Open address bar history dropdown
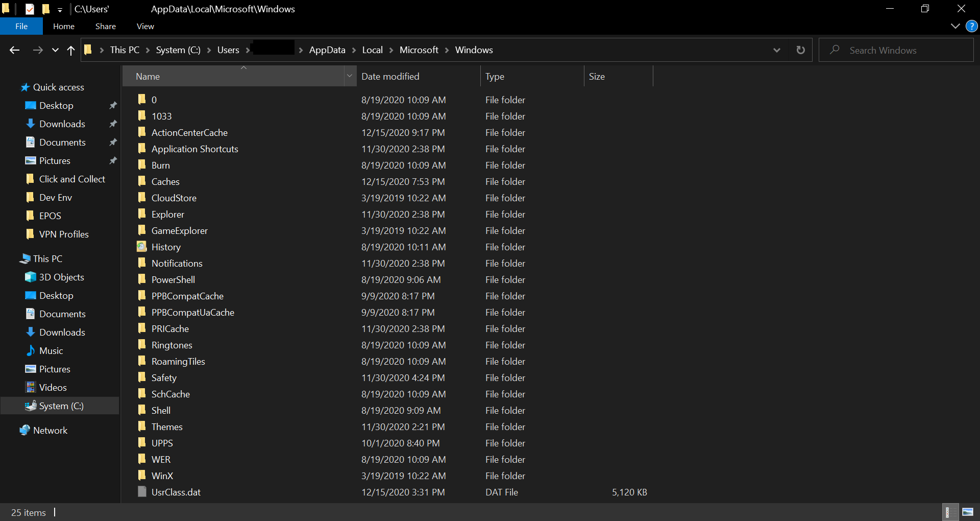Screen dimensions: 980x521 click(x=777, y=50)
